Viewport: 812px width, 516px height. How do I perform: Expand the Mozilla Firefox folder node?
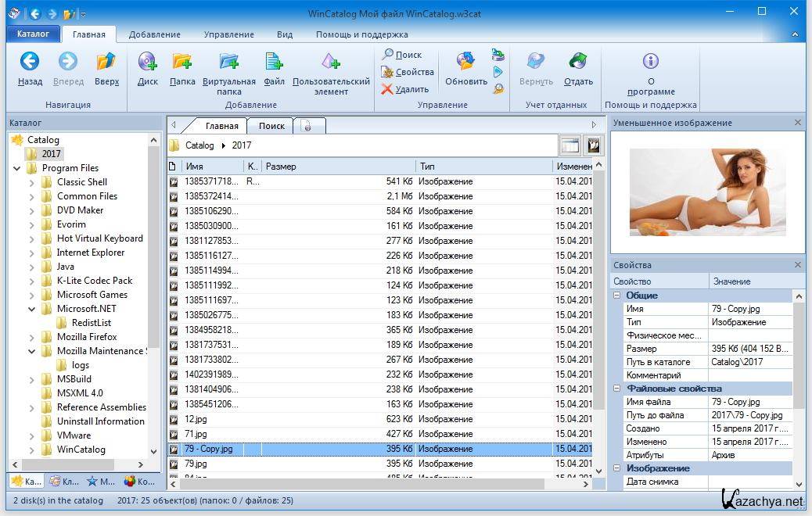[32, 337]
